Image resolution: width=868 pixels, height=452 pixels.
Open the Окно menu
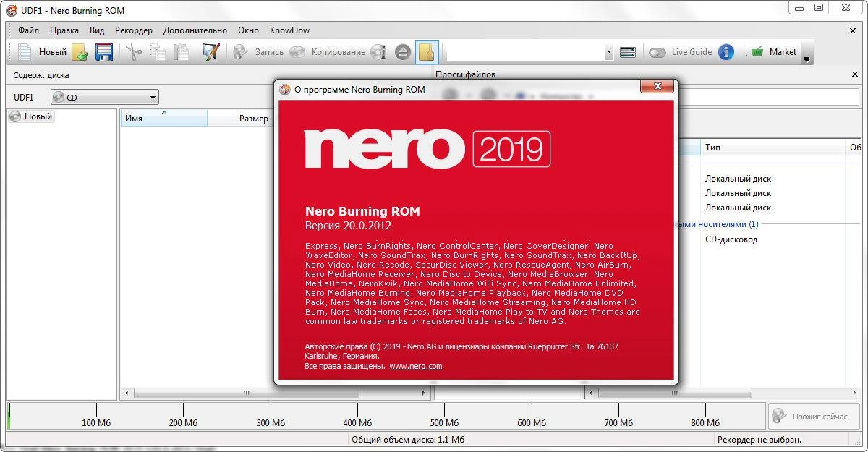pyautogui.click(x=248, y=30)
